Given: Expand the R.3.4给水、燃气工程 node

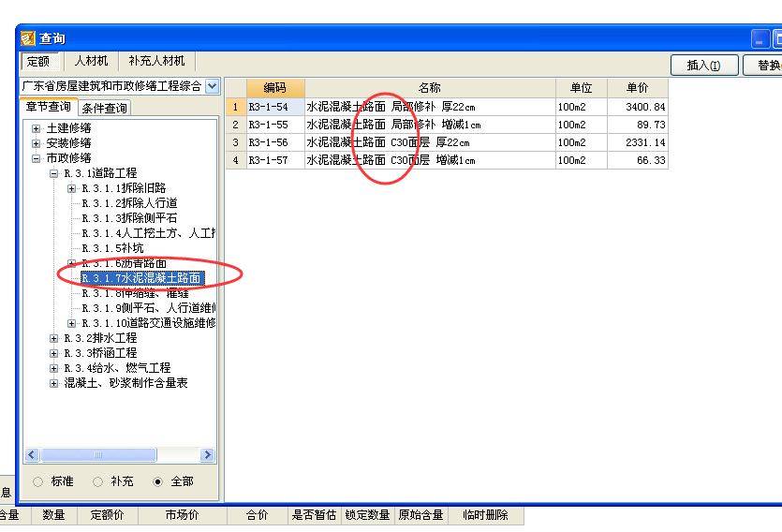Looking at the screenshot, I should [x=54, y=368].
